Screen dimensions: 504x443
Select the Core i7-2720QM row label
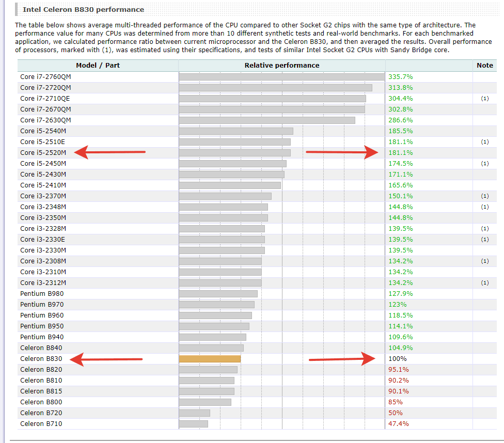(45, 88)
